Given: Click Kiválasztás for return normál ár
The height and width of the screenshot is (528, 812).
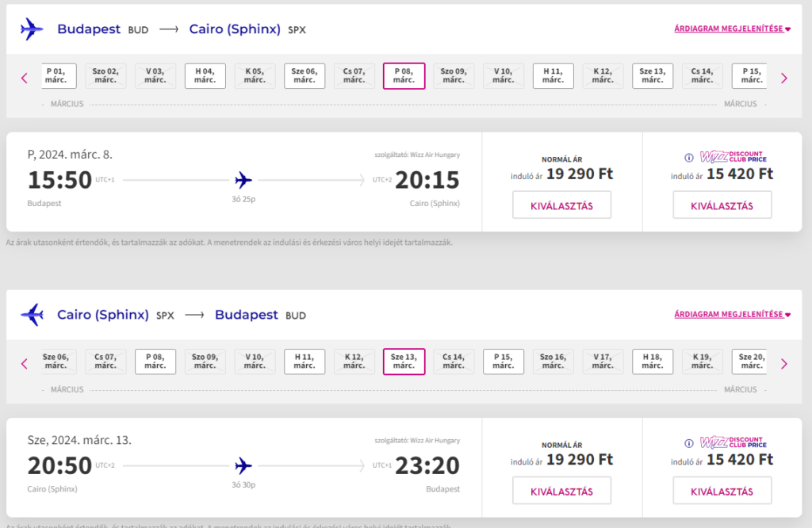Looking at the screenshot, I should tap(562, 491).
